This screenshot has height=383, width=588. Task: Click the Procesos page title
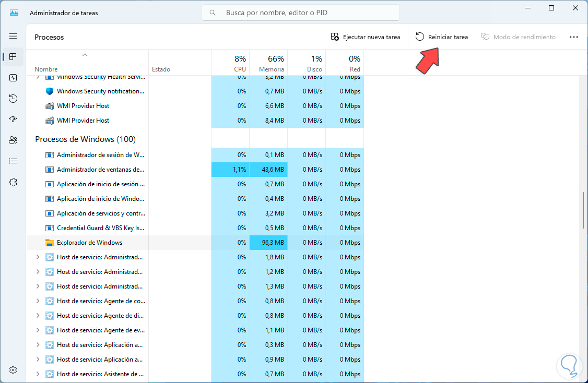[49, 37]
